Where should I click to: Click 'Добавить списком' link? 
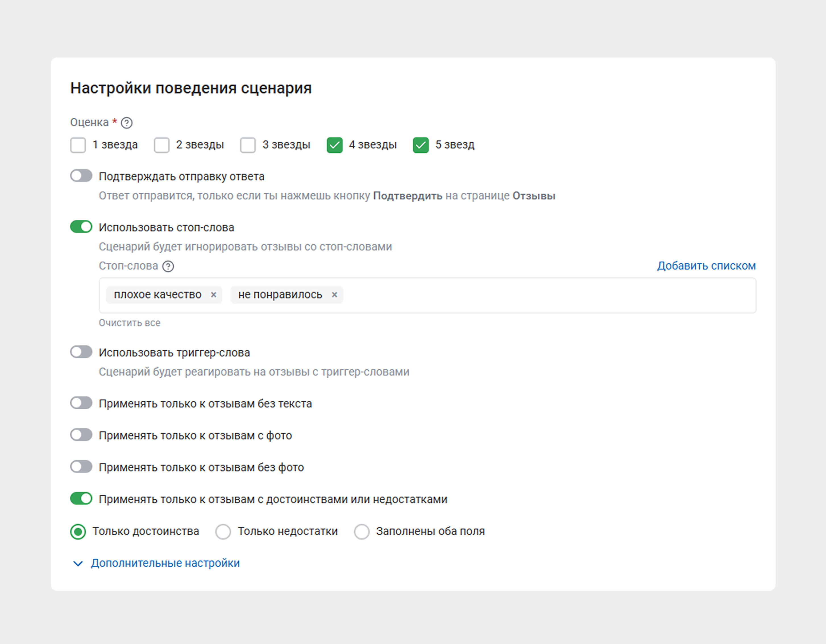point(706,266)
